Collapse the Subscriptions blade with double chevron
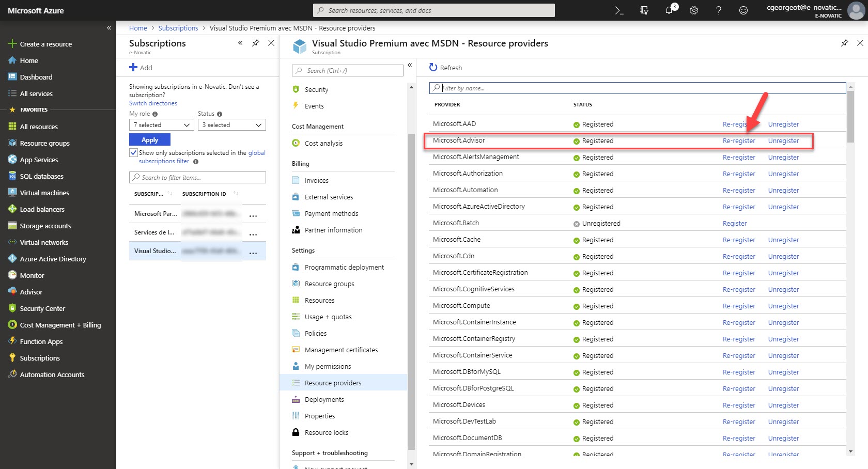This screenshot has width=868, height=469. [240, 43]
